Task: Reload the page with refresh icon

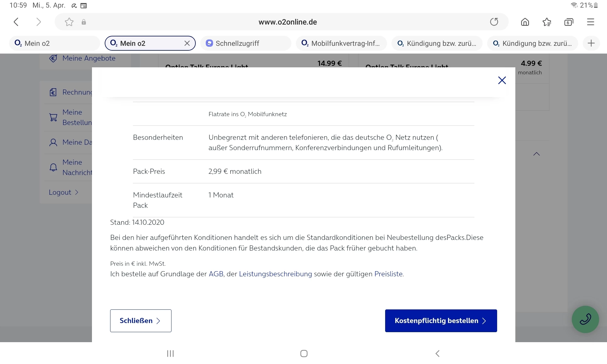Action: click(x=494, y=22)
